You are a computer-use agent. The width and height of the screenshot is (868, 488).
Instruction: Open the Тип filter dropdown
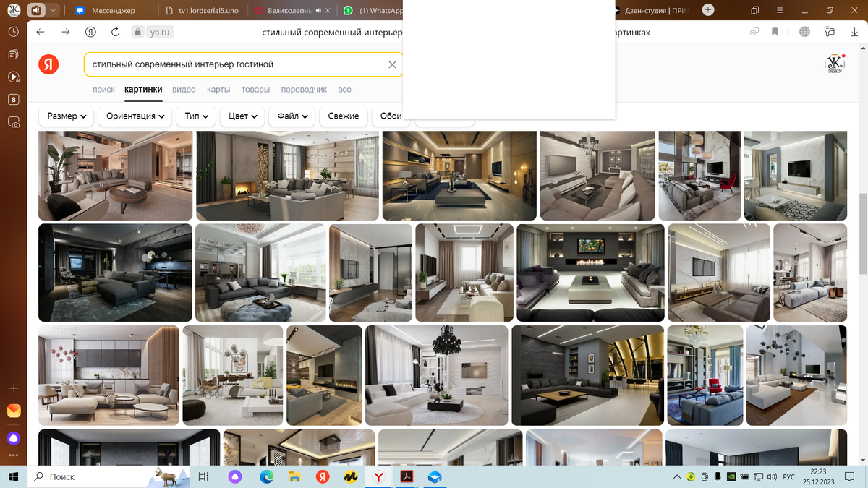(x=196, y=116)
